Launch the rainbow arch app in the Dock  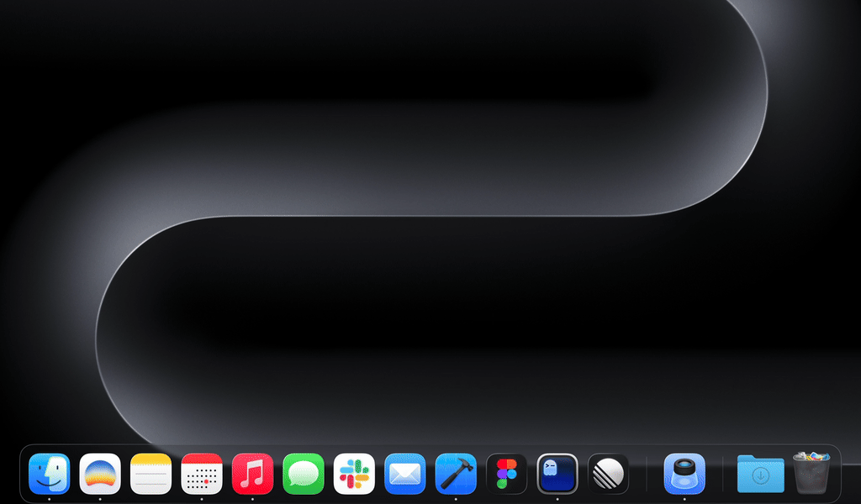click(100, 474)
